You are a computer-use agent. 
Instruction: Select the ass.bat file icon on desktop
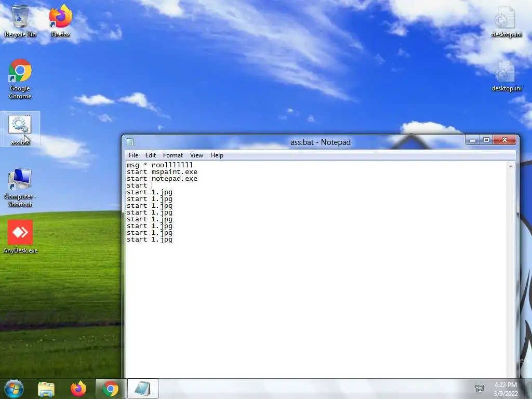pyautogui.click(x=20, y=129)
